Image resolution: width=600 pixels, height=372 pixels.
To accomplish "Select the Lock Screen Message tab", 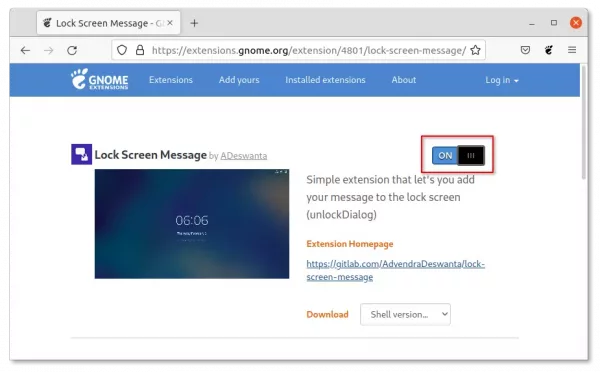I will pos(109,23).
